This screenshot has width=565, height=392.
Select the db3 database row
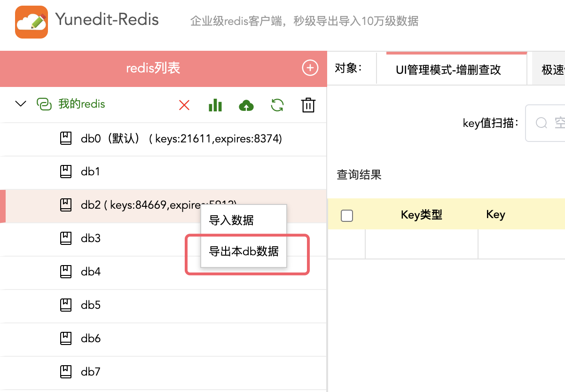click(x=163, y=239)
